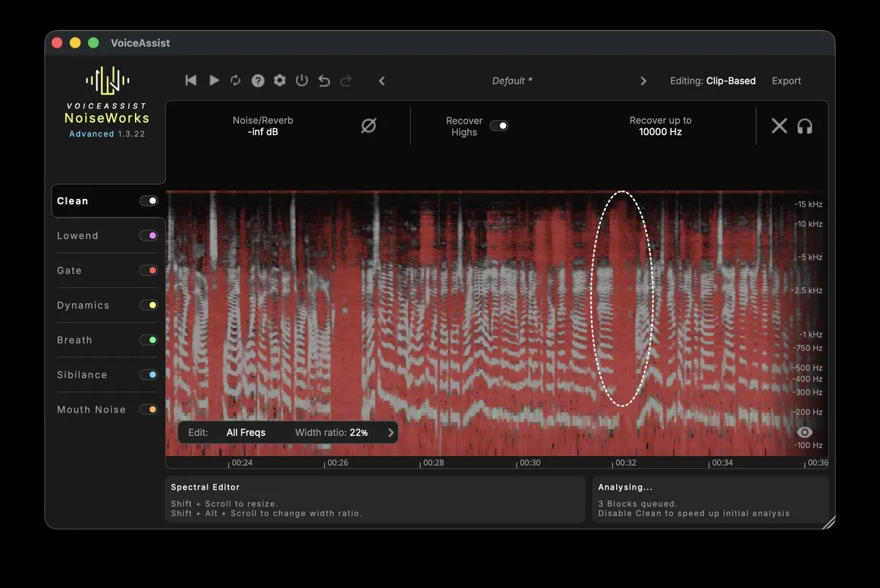Click the yellow minimize window button

pos(75,43)
